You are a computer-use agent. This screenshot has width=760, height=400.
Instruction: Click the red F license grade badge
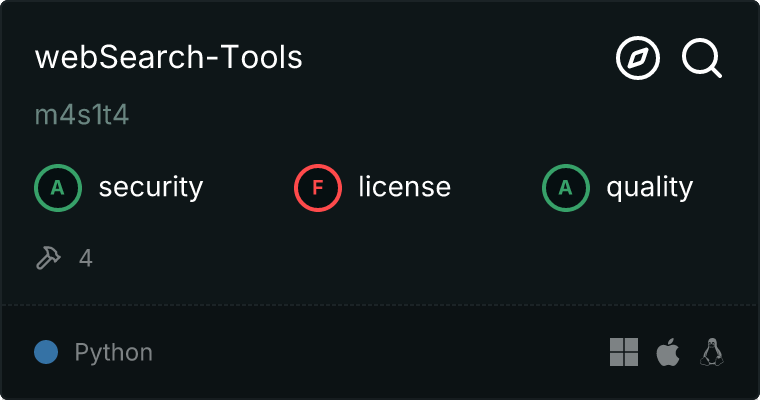click(x=318, y=187)
